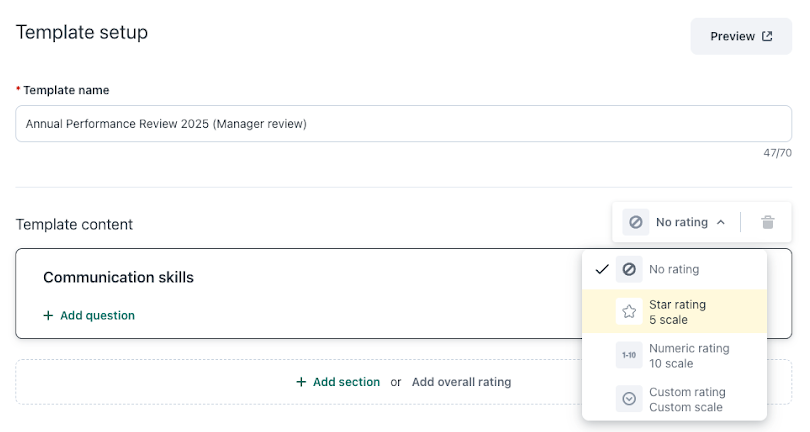Click the Preview button
This screenshot has height=432, width=810.
pos(740,36)
